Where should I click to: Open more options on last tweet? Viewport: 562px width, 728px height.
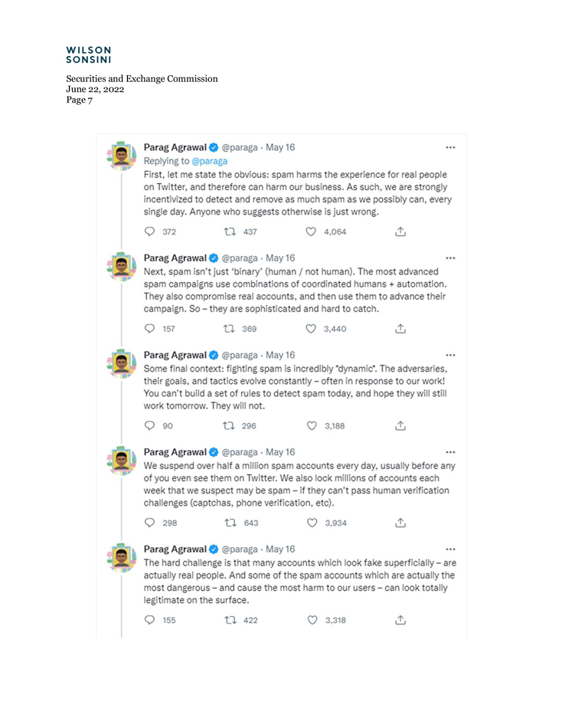coord(451,549)
